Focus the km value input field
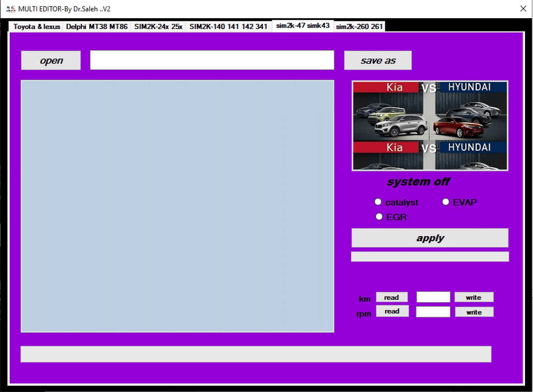 pyautogui.click(x=433, y=297)
